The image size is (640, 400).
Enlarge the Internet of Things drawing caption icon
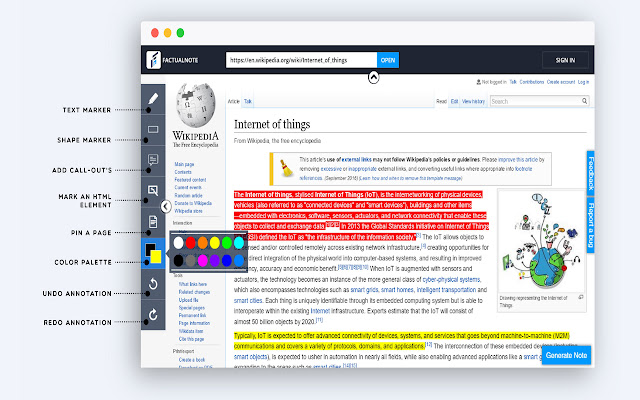[580, 297]
